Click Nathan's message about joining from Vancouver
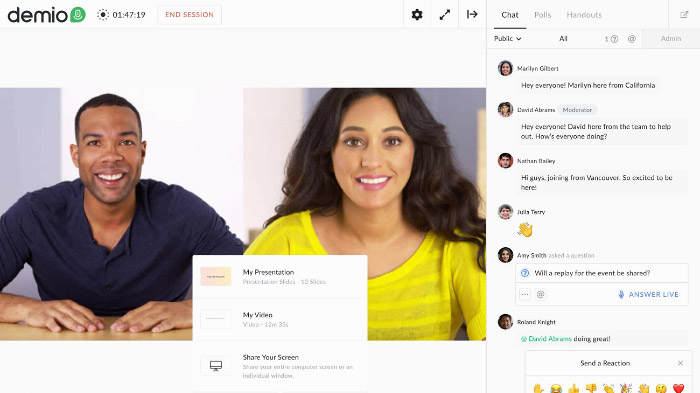700x393 pixels. 602,182
